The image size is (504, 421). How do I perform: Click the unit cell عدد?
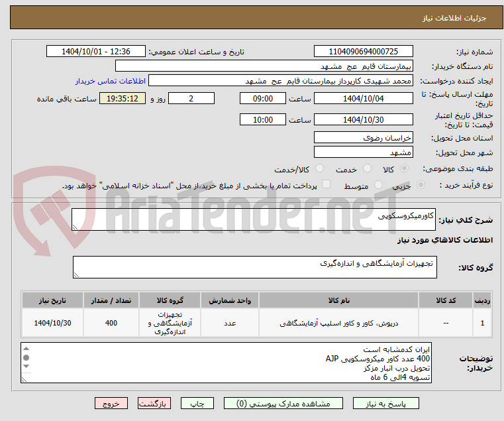(x=230, y=323)
